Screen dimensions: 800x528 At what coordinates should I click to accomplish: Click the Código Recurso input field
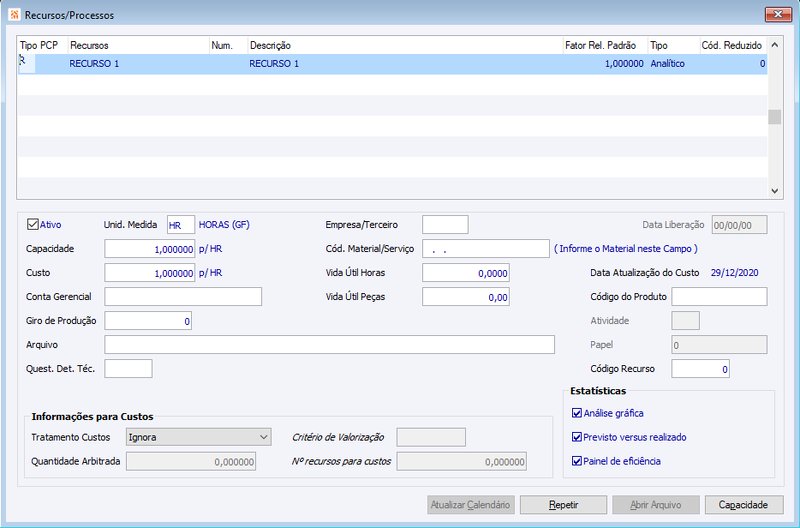click(700, 369)
